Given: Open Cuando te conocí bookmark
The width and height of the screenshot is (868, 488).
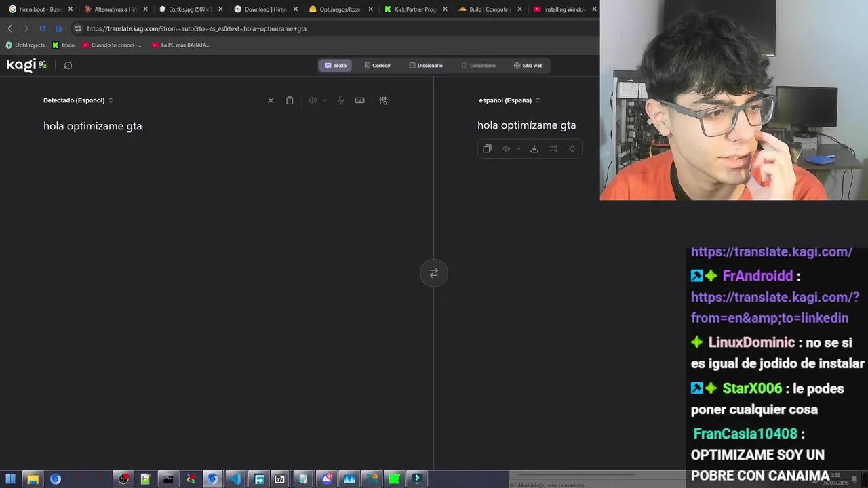Looking at the screenshot, I should click(112, 45).
